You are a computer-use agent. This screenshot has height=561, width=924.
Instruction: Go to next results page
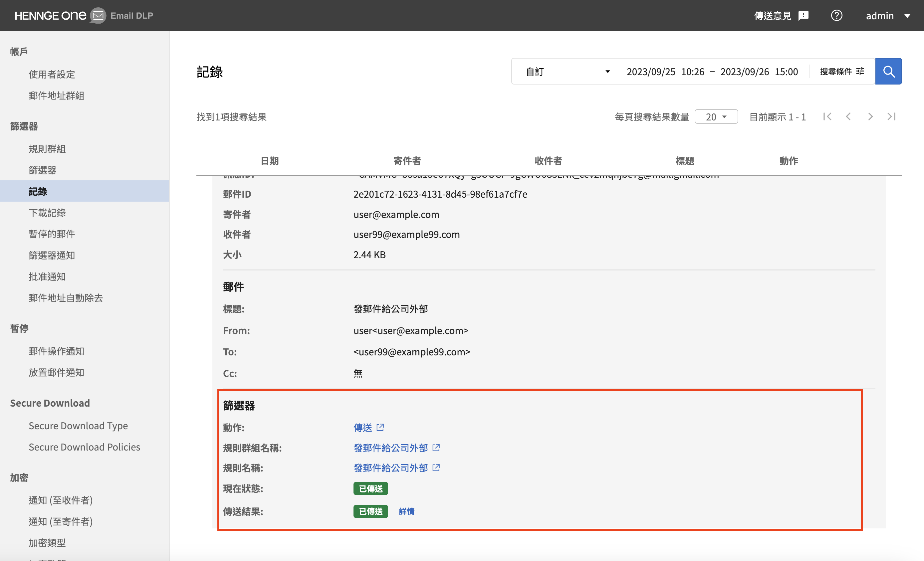pos(870,116)
